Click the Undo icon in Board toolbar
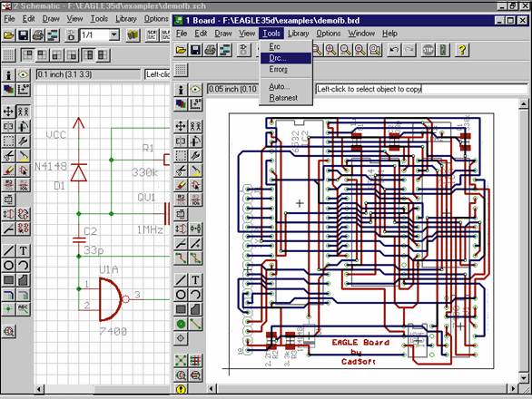Screen dimensions: 532x399 pos(394,50)
